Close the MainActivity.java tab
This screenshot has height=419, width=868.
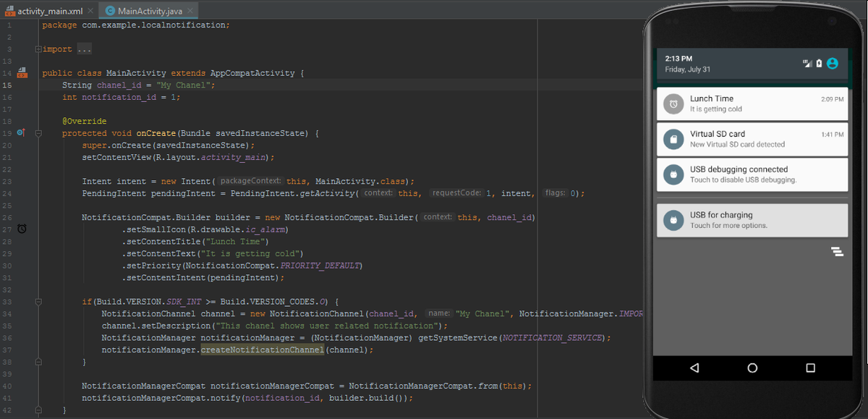191,12
